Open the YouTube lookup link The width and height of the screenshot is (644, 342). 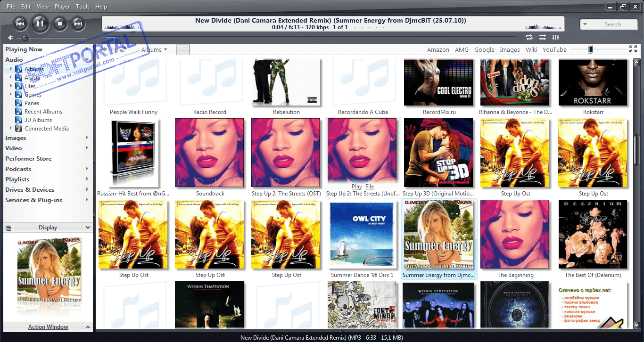coord(554,49)
